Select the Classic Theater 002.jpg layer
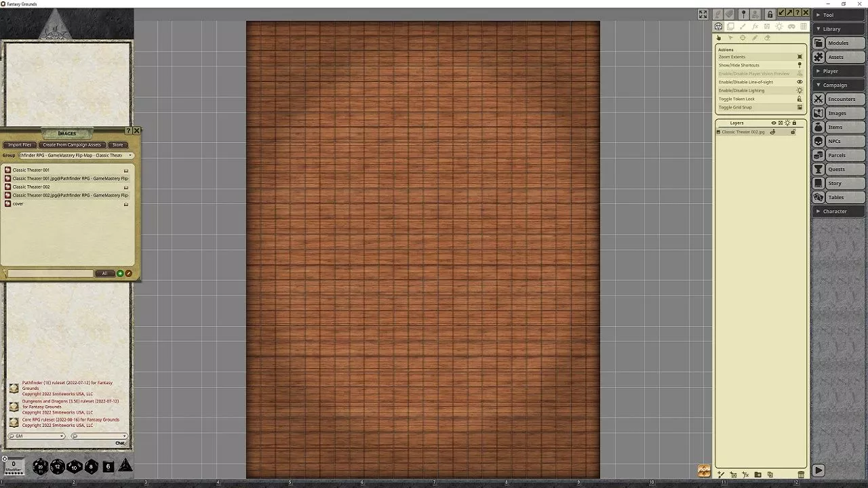 [743, 132]
